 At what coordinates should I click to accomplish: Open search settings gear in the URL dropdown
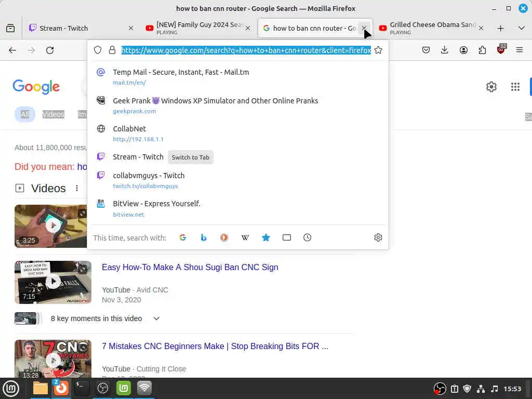[x=378, y=237]
